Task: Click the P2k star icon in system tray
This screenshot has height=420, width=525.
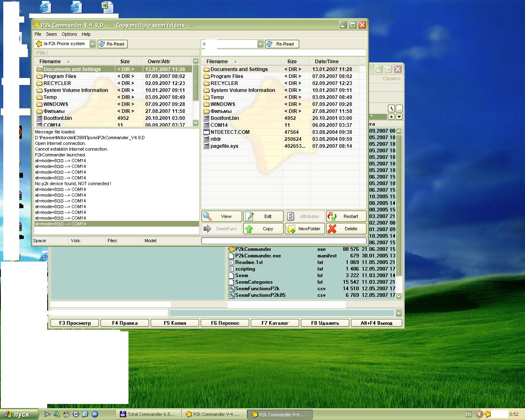Action: [487, 414]
